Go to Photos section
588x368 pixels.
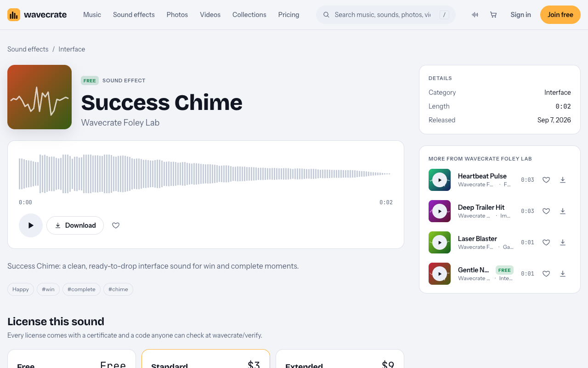coord(177,15)
